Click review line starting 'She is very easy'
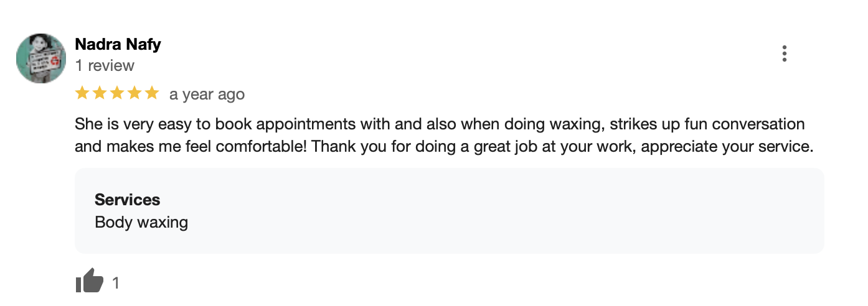868x306 pixels. pos(440,124)
